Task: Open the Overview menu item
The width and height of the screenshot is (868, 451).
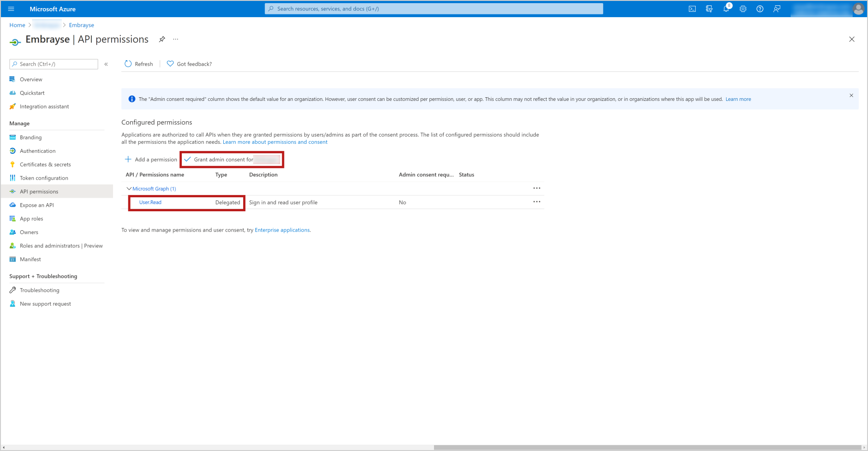Action: tap(31, 79)
